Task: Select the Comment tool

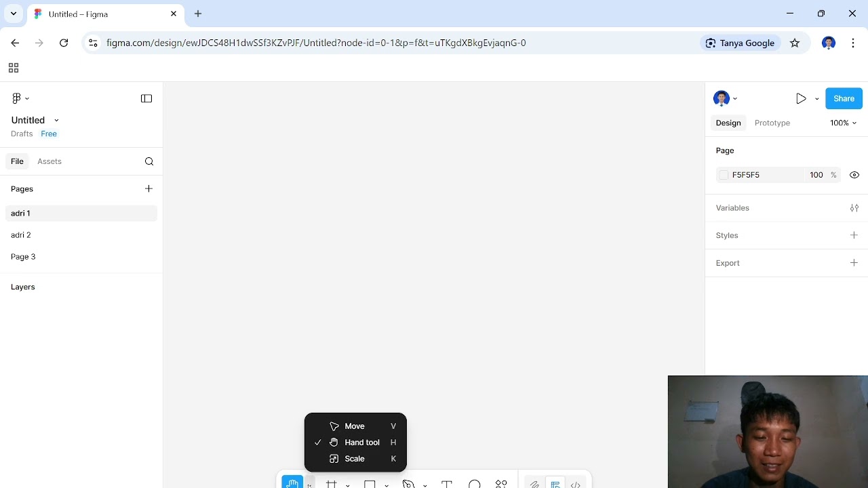Action: (x=475, y=484)
